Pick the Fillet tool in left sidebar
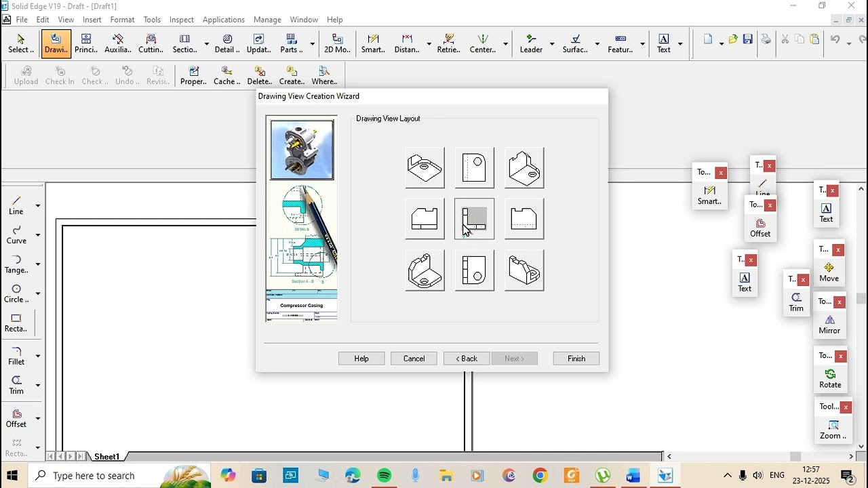 pyautogui.click(x=16, y=356)
